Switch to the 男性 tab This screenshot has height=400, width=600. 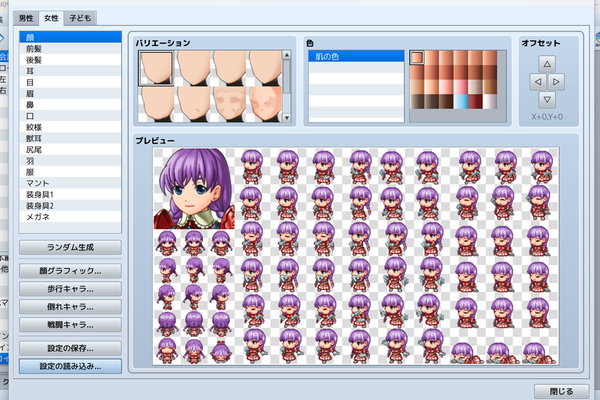[x=26, y=18]
